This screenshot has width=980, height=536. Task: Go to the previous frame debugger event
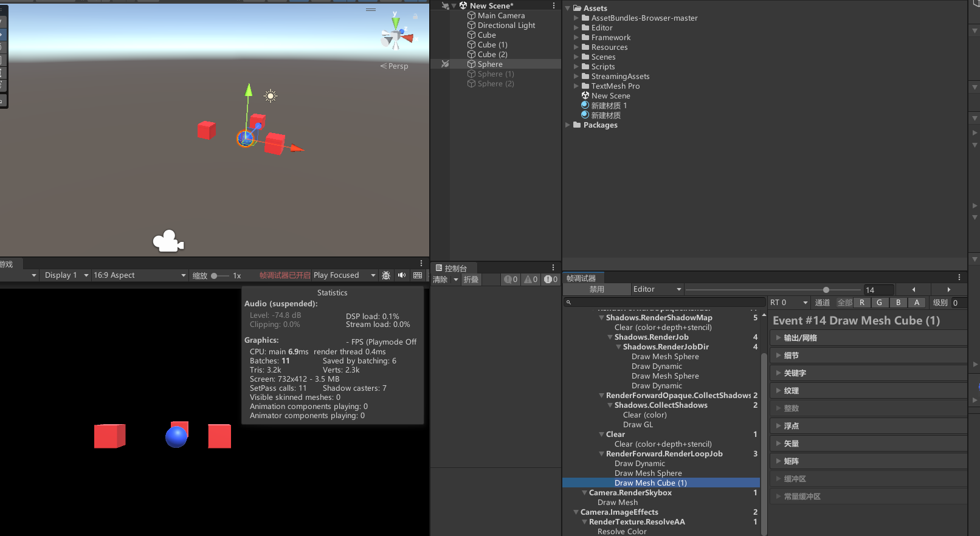click(913, 290)
